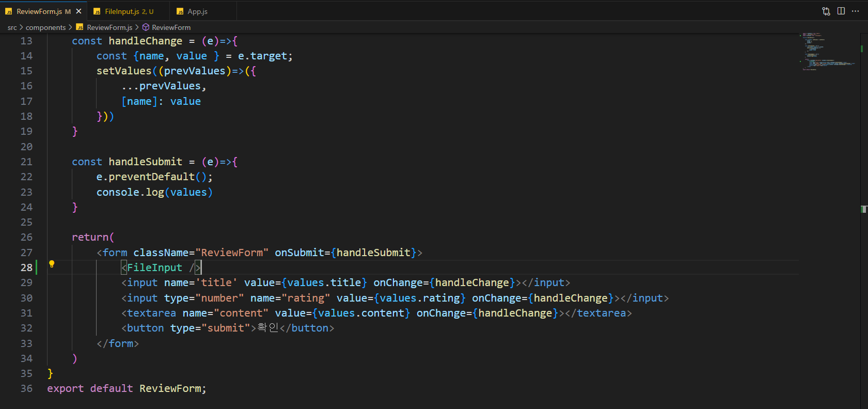This screenshot has width=868, height=409.
Task: Click the button 'type="submit"' text
Action: click(x=210, y=328)
